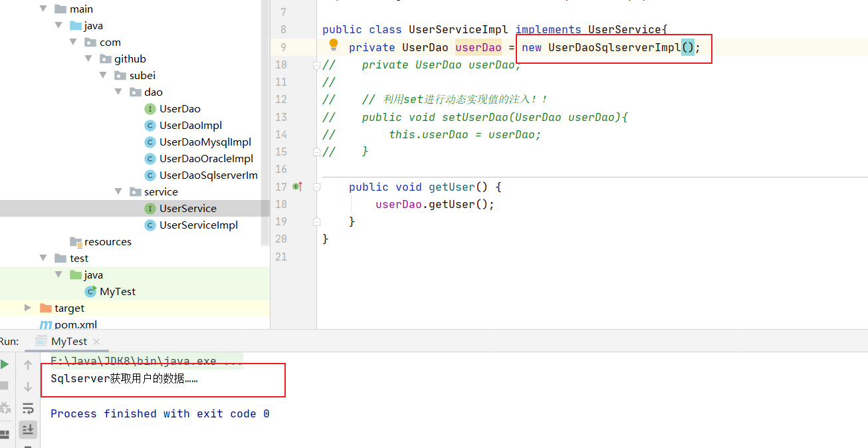Click the Up the Stack Trace arrow

pos(28,364)
